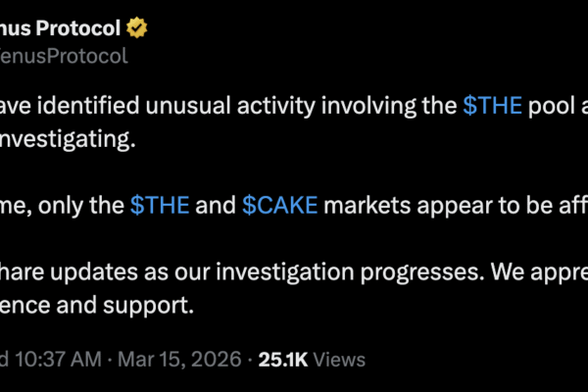Click the Views label
Screen dimensions: 588x392
coord(339,360)
